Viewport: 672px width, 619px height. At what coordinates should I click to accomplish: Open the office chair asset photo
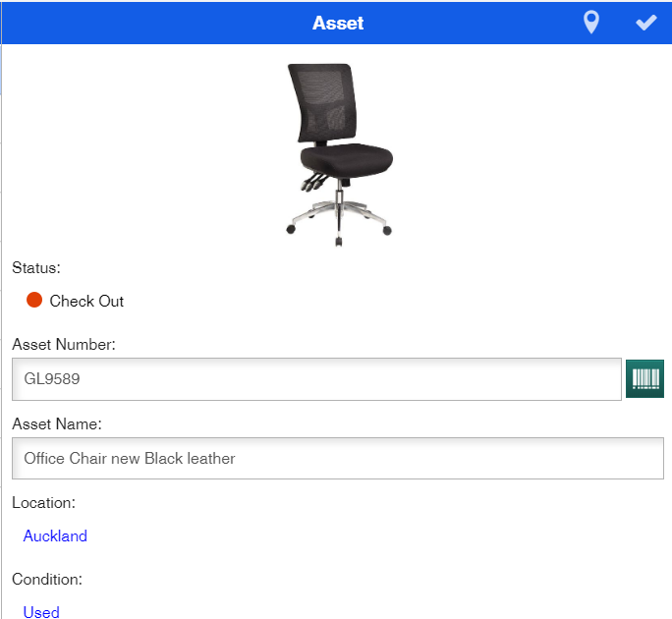tap(339, 154)
